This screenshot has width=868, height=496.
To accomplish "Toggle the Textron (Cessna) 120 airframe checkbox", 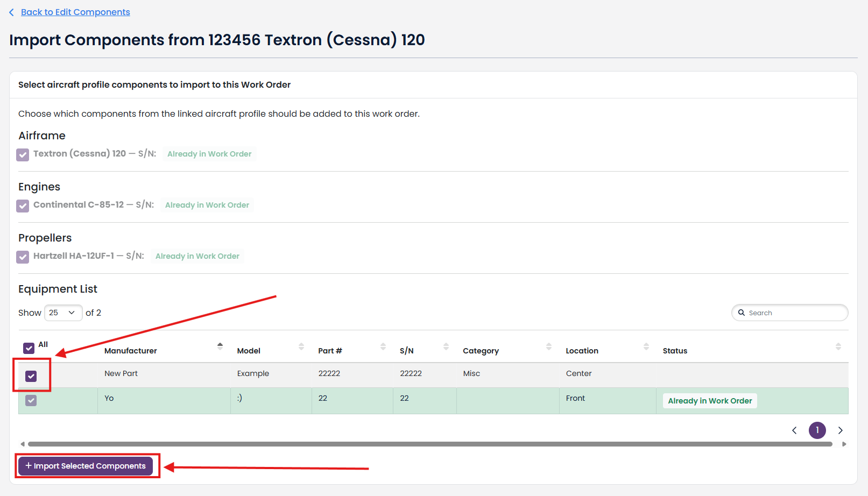I will (23, 155).
